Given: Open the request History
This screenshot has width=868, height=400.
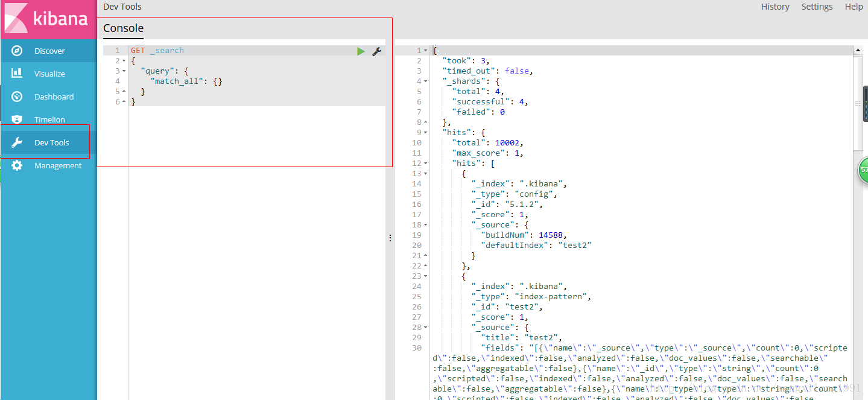Looking at the screenshot, I should click(775, 7).
